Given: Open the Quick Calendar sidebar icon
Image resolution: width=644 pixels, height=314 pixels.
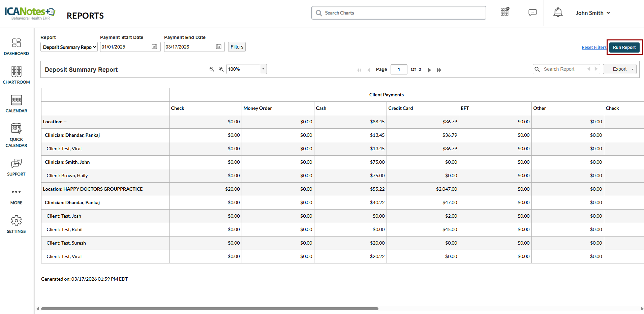Looking at the screenshot, I should pos(16,135).
